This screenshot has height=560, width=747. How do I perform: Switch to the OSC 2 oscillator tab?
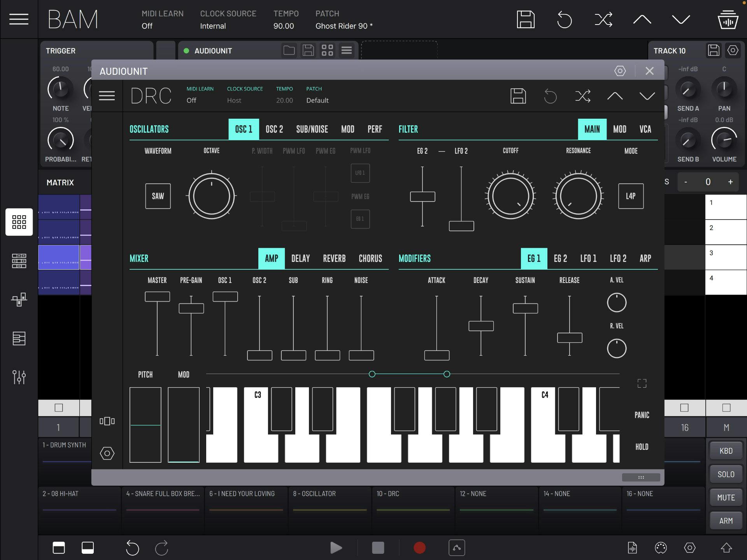click(274, 129)
